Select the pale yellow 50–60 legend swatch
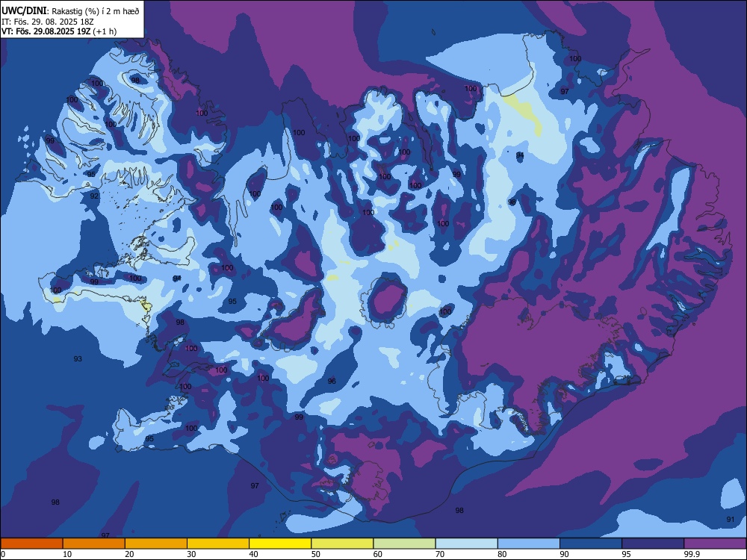Viewport: 747px width, 560px height. coord(343,544)
